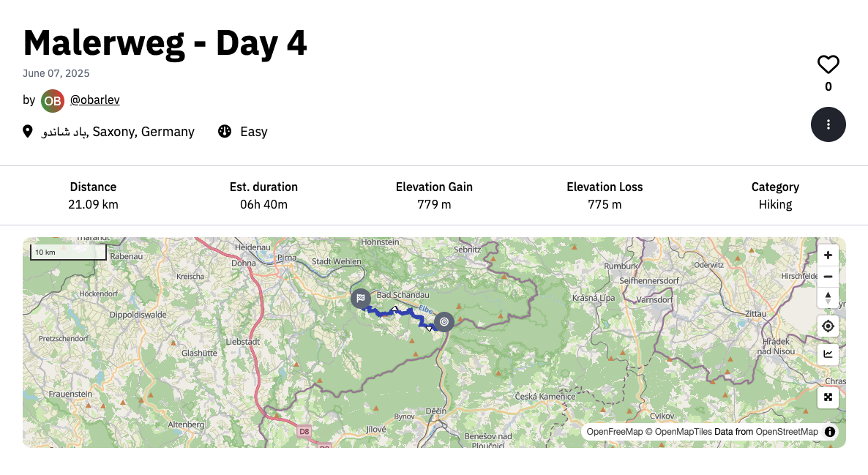Toggle fullscreen map view
The image size is (868, 475).
tap(828, 397)
